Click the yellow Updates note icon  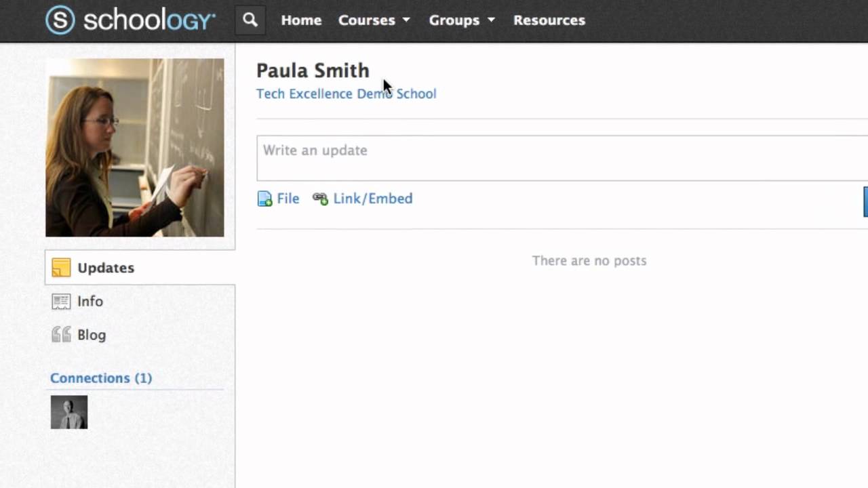(61, 268)
